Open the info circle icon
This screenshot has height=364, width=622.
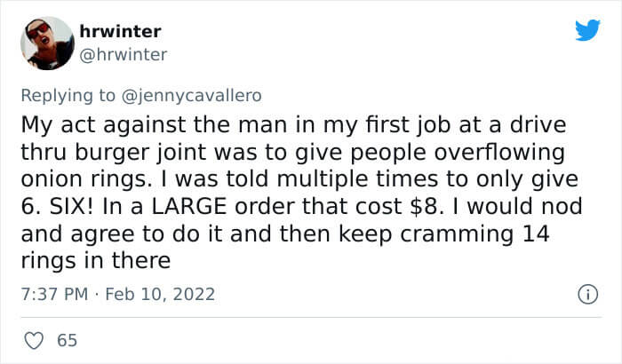(x=587, y=295)
